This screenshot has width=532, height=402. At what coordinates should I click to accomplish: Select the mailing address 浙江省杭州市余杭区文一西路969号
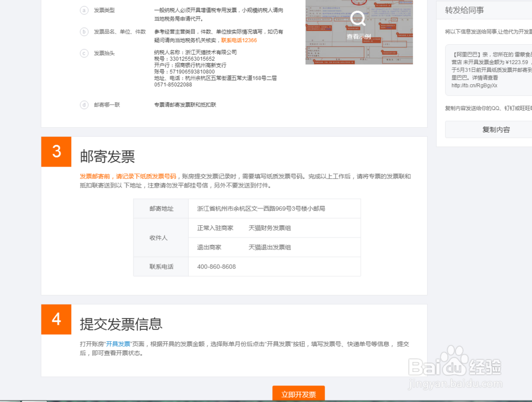pyautogui.click(x=261, y=209)
